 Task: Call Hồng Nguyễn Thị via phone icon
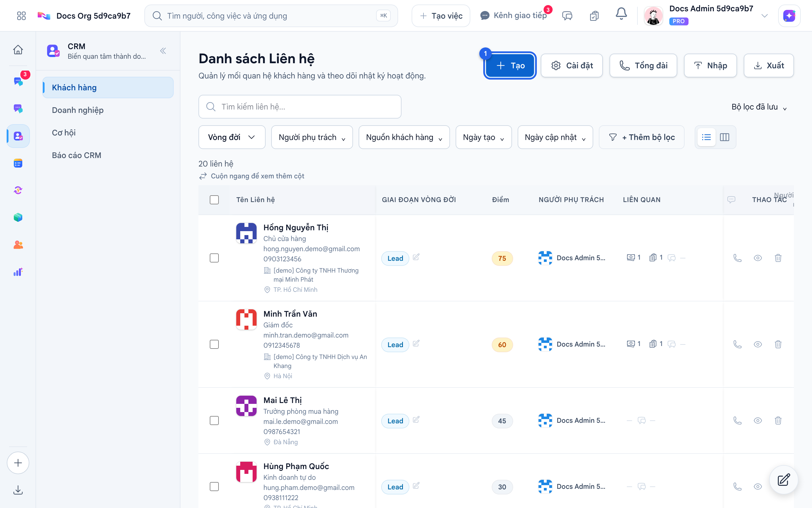click(x=738, y=258)
